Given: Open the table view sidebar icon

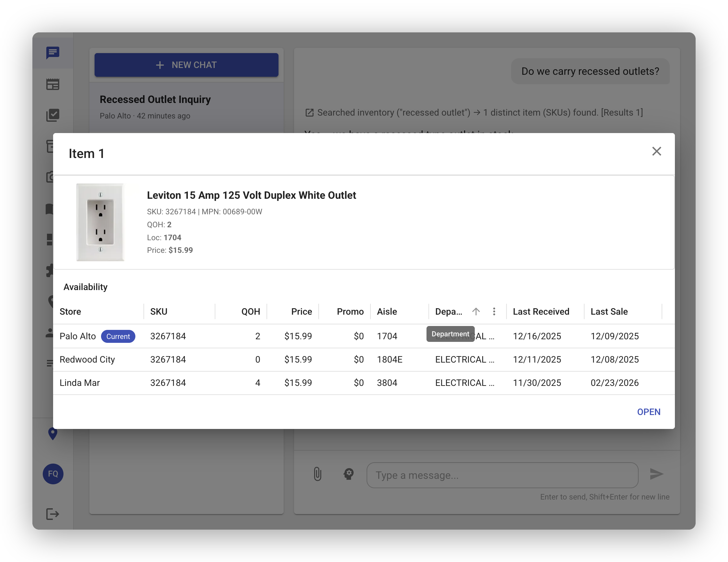Looking at the screenshot, I should [53, 84].
